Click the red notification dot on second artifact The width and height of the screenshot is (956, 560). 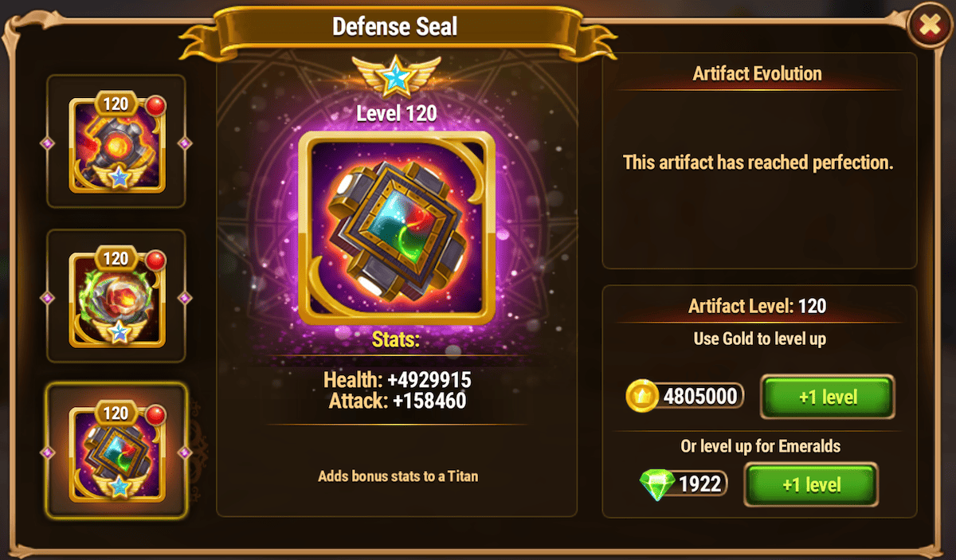pyautogui.click(x=155, y=260)
